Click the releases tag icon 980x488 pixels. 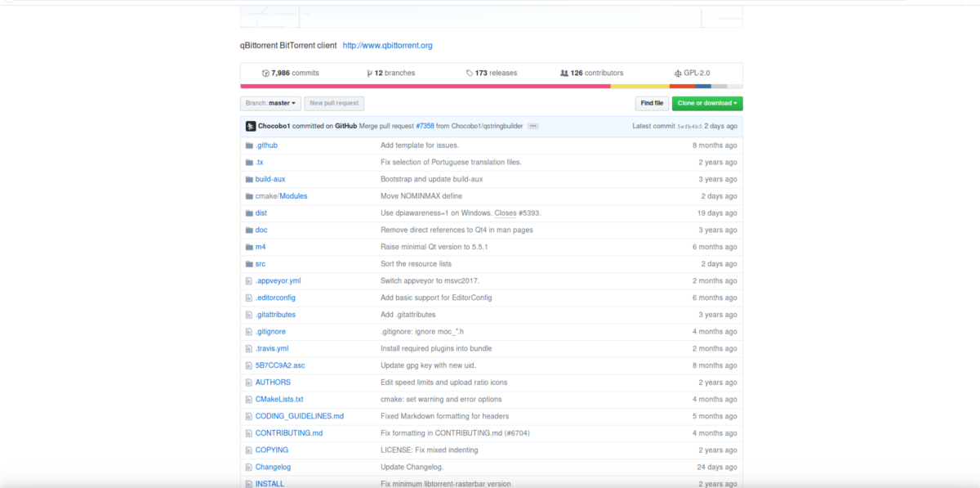[x=470, y=73]
